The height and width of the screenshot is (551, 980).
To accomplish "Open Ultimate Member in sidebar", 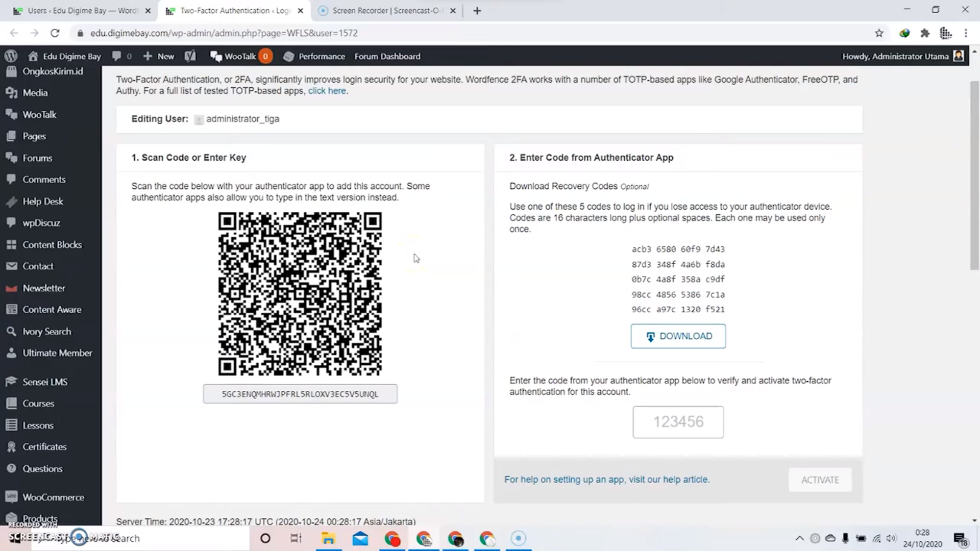I will coord(51,353).
